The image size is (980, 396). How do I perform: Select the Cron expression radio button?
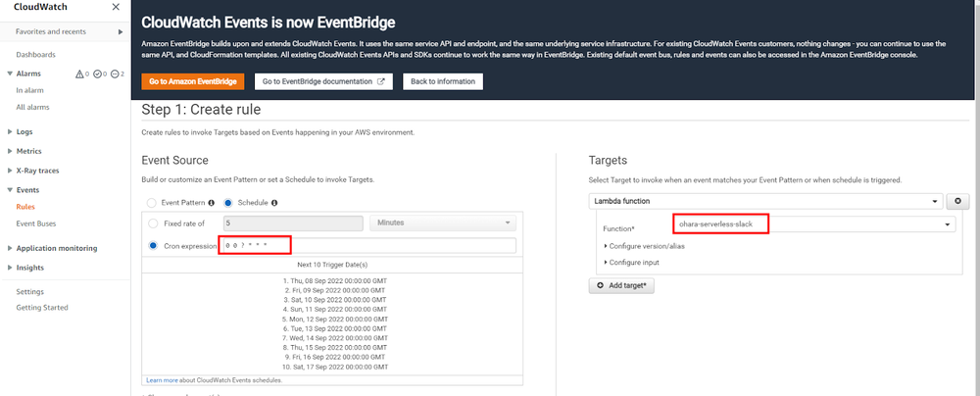[x=152, y=246]
